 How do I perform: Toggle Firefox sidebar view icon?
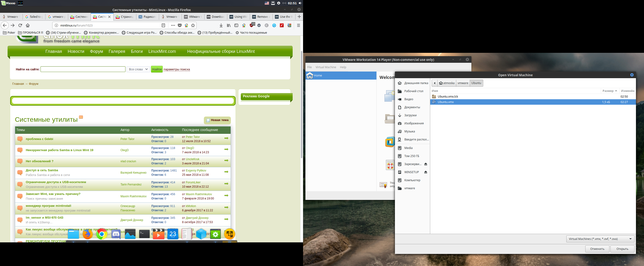coord(236,25)
